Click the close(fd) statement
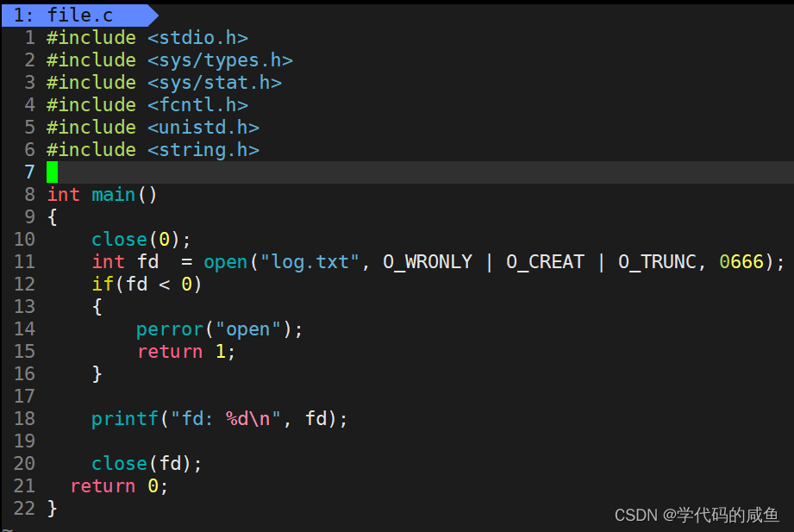The image size is (794, 532). pyautogui.click(x=147, y=464)
